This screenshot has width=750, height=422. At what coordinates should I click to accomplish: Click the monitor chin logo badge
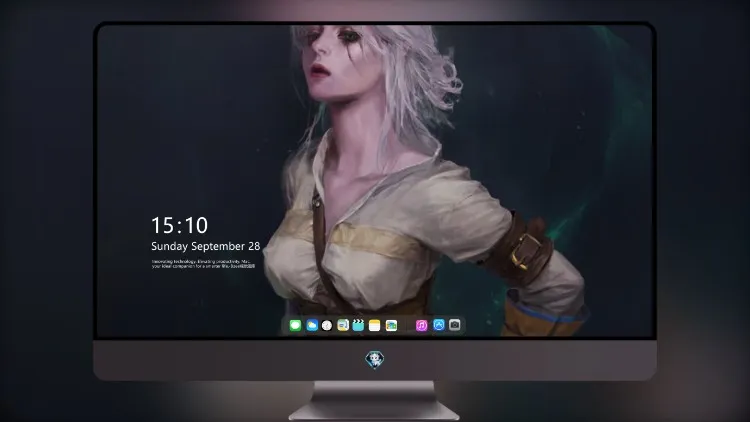click(375, 360)
